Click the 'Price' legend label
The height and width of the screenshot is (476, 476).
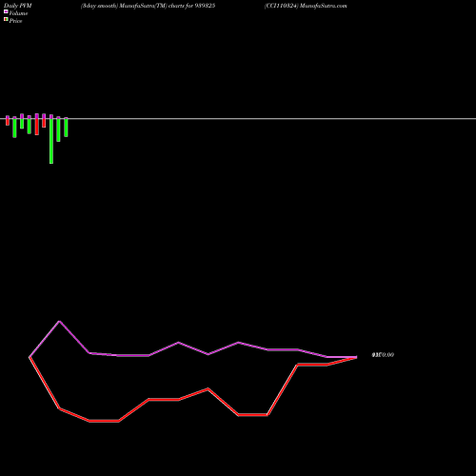(x=15, y=21)
